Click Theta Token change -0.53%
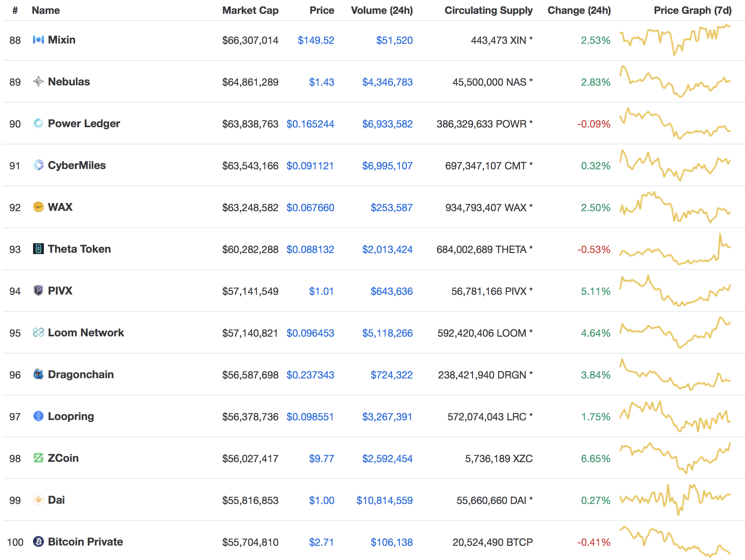This screenshot has width=745, height=560. 594,249
